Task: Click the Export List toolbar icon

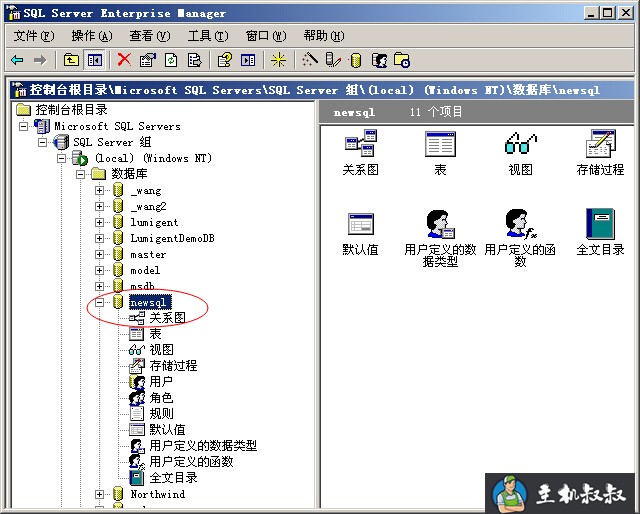Action: (x=195, y=60)
